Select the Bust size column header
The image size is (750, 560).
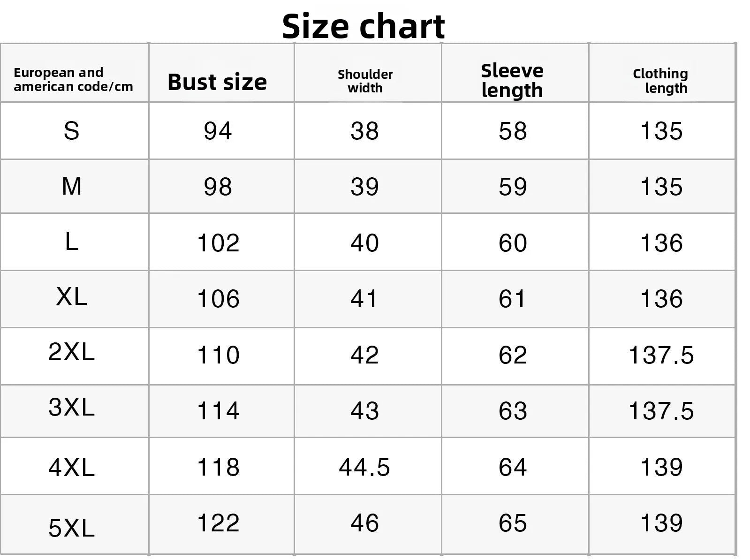tap(217, 82)
